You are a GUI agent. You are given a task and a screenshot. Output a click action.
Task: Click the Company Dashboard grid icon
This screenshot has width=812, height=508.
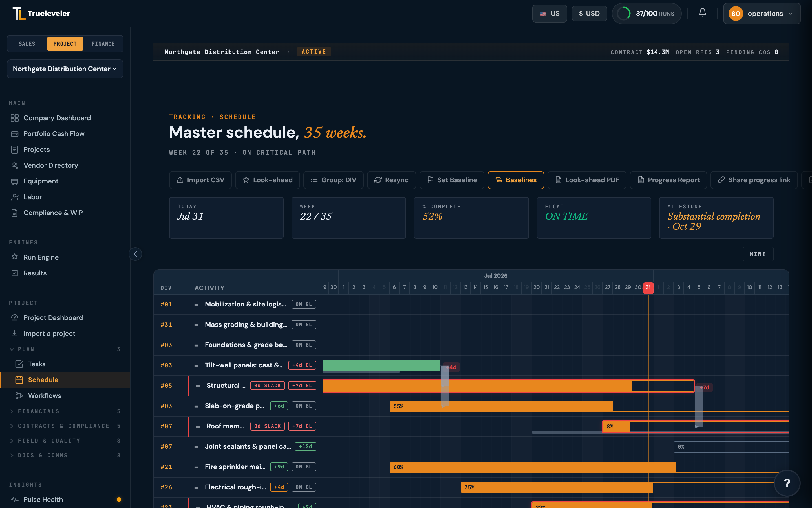14,118
